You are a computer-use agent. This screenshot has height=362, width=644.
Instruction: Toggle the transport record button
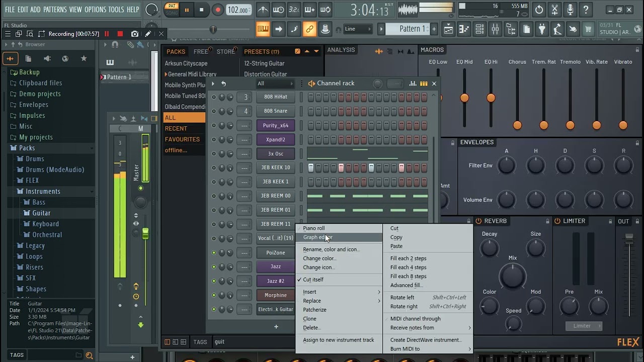[x=217, y=10]
